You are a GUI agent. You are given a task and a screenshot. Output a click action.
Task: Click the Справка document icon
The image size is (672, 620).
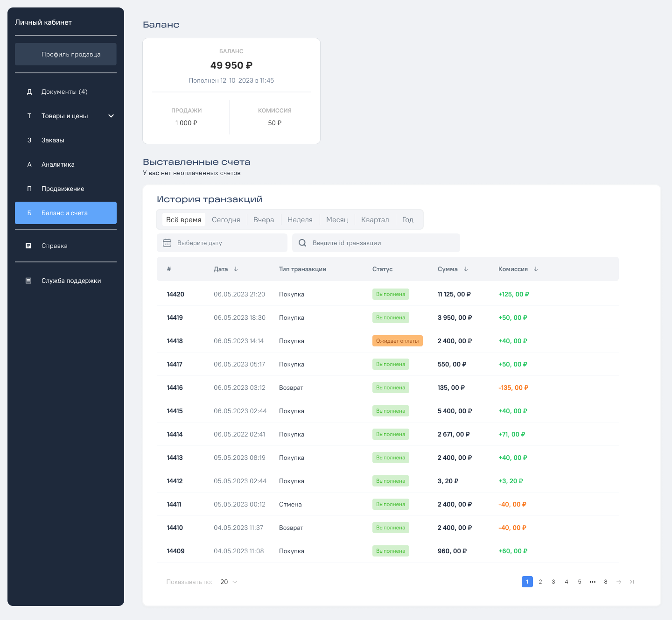(x=28, y=246)
